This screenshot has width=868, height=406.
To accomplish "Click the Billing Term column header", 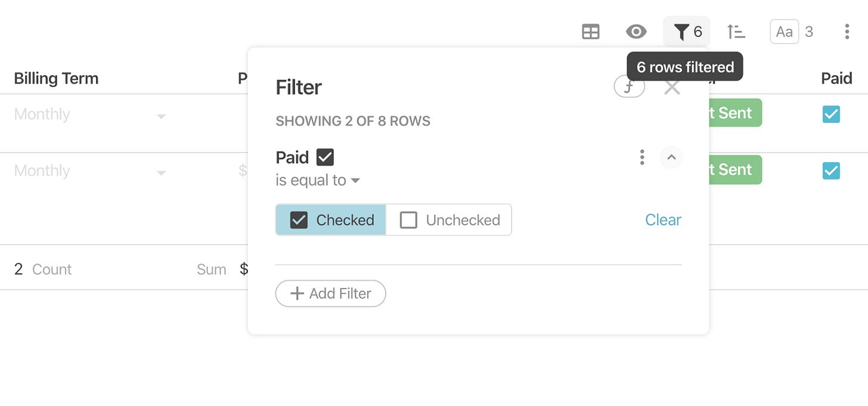I will point(56,78).
